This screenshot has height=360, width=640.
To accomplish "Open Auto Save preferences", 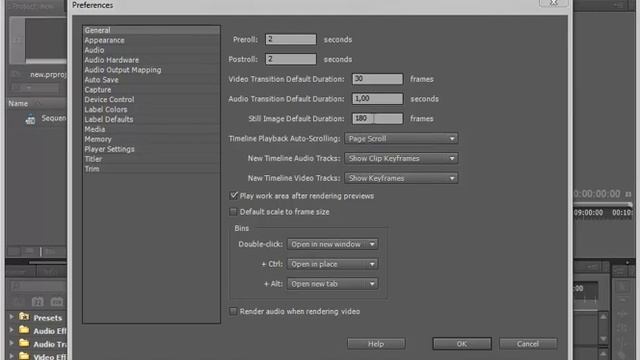I will click(x=151, y=80).
